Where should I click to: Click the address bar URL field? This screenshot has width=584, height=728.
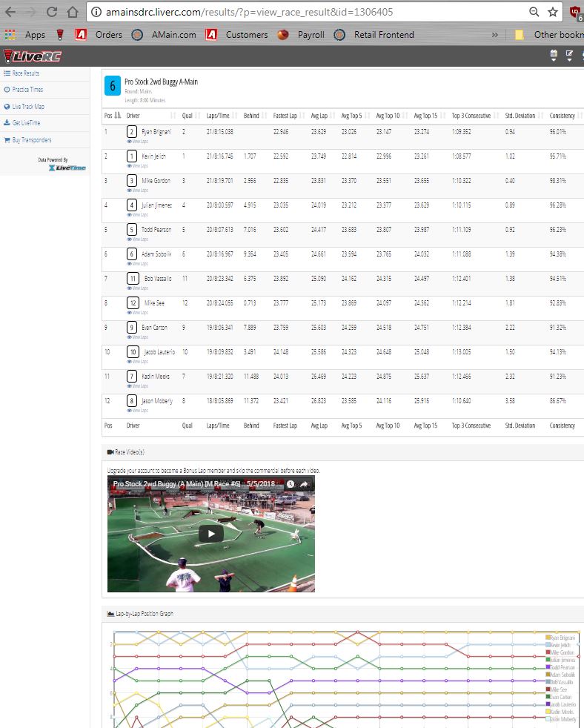(296, 13)
